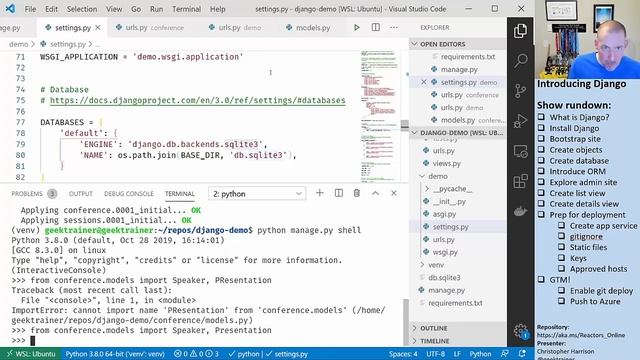Run the Python file with play icon
The width and height of the screenshot is (640, 360).
[x=356, y=27]
